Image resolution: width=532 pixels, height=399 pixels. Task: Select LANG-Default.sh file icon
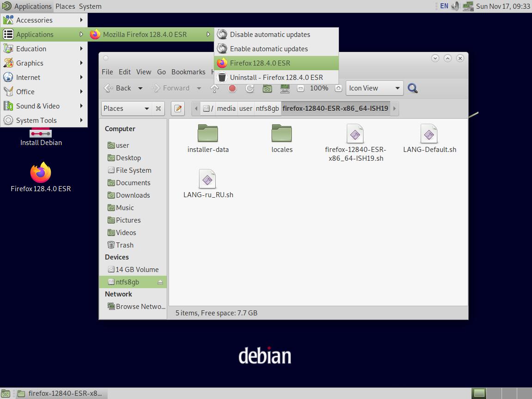pos(429,133)
